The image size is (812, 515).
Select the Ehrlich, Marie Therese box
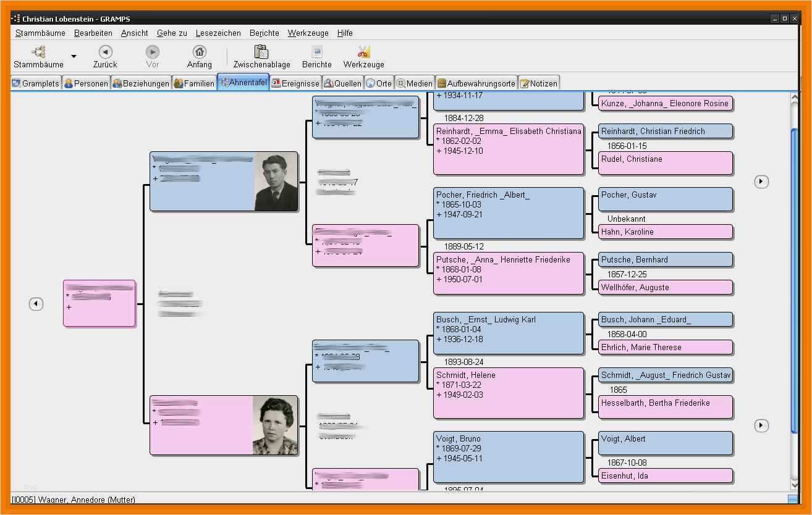tap(666, 348)
